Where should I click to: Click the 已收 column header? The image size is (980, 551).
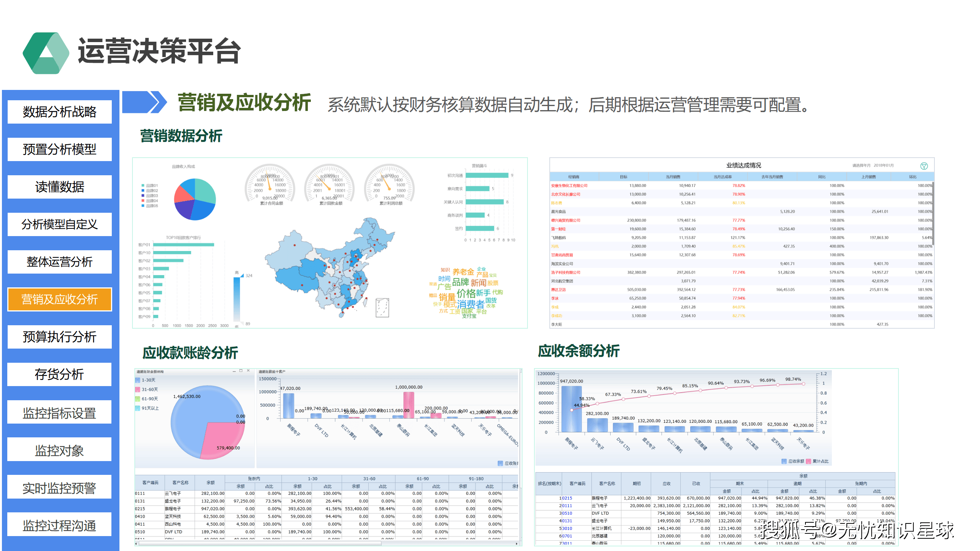tap(696, 484)
